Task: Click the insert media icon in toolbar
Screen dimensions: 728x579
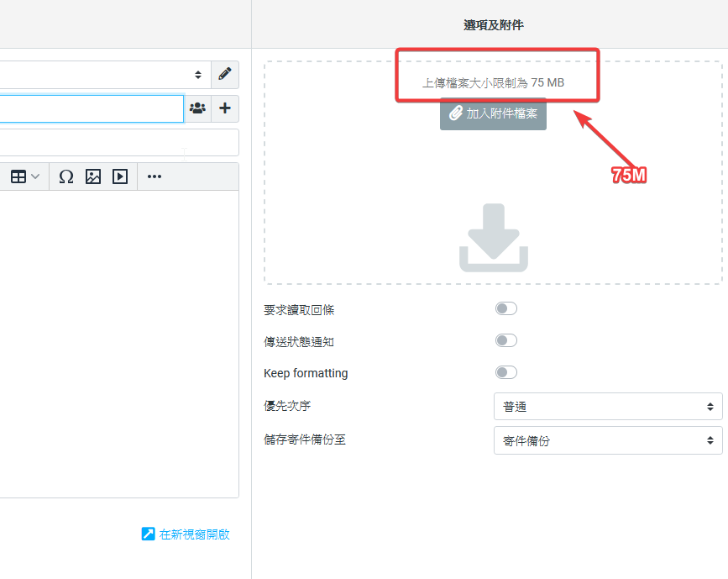Action: pos(120,176)
